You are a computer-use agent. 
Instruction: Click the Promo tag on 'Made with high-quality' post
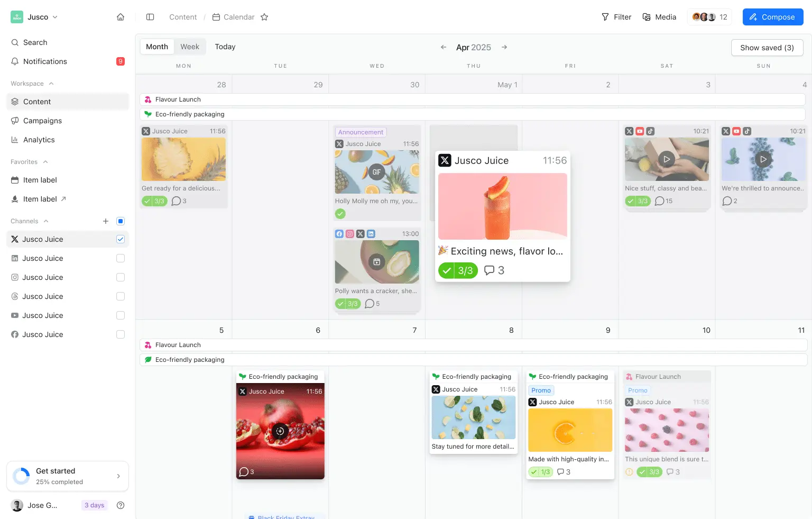pos(541,390)
